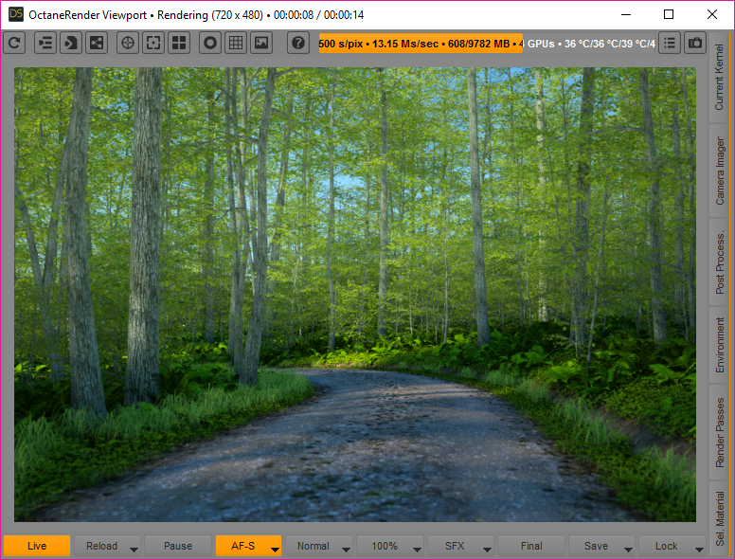Viewport: 735px width, 560px height.
Task: Minimize the OctaneRender Viewport window
Action: coord(626,14)
